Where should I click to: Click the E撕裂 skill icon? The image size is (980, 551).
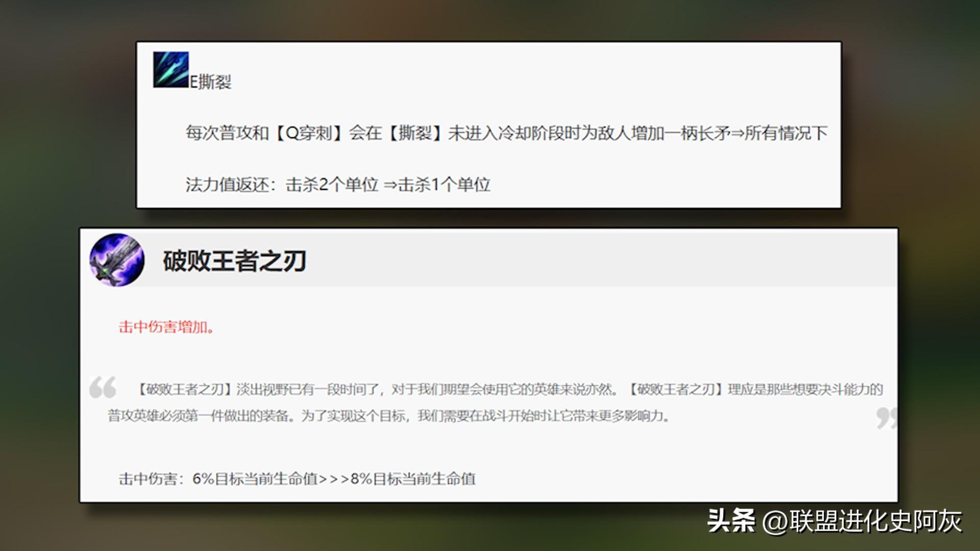pos(171,69)
